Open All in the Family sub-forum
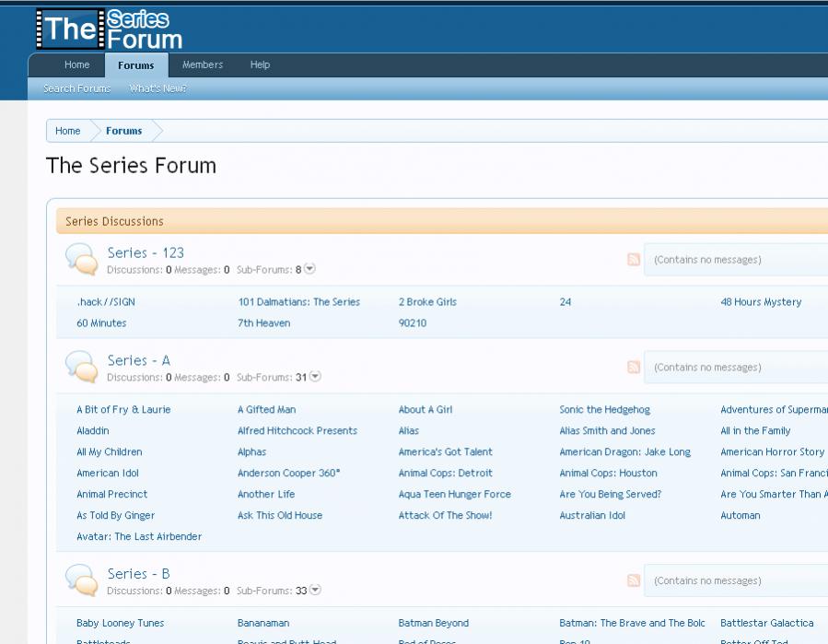The image size is (828, 644). 755,430
